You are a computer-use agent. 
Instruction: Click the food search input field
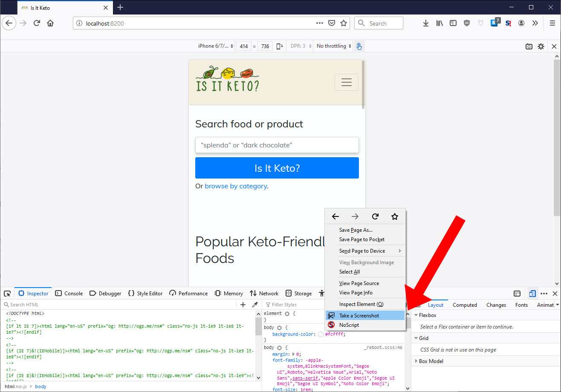click(277, 145)
